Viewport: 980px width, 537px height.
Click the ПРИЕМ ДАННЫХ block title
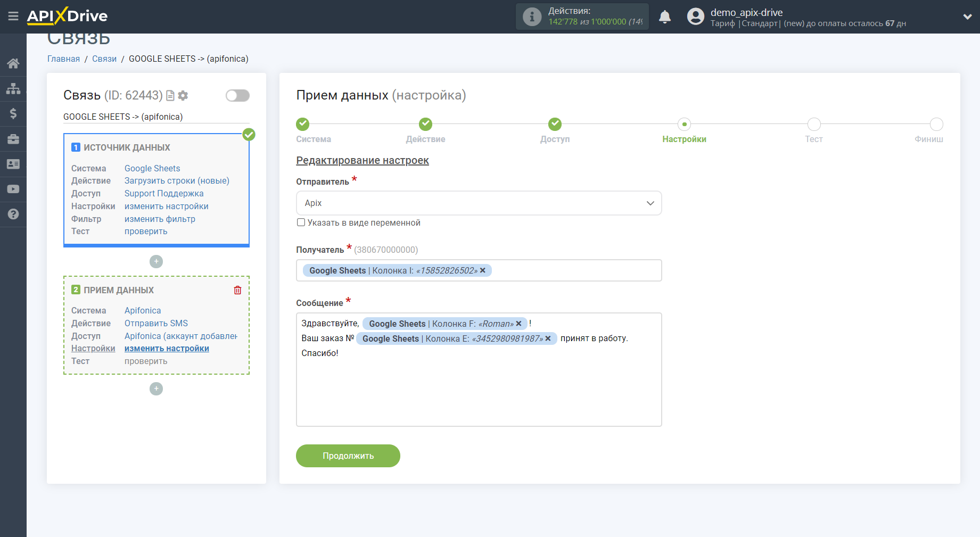(119, 290)
